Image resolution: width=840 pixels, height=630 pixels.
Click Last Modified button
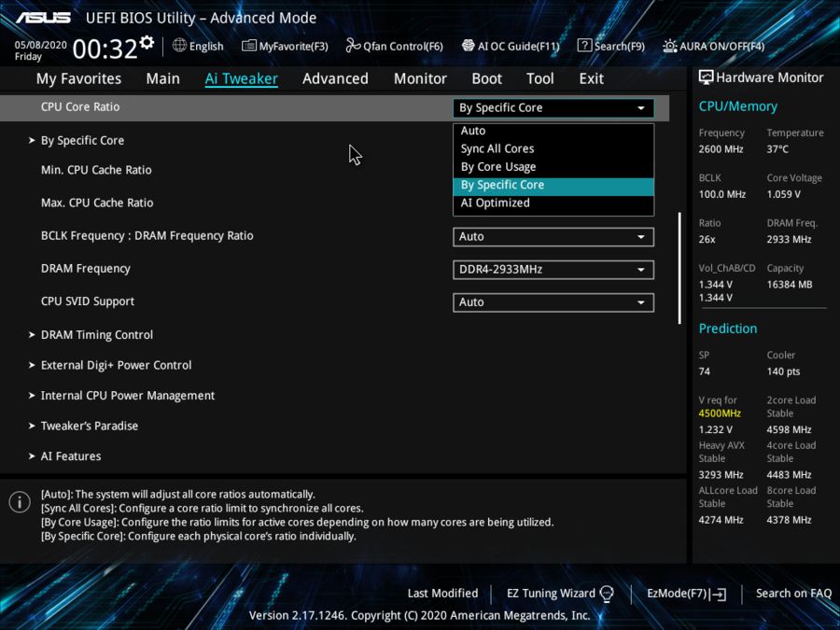(x=442, y=594)
